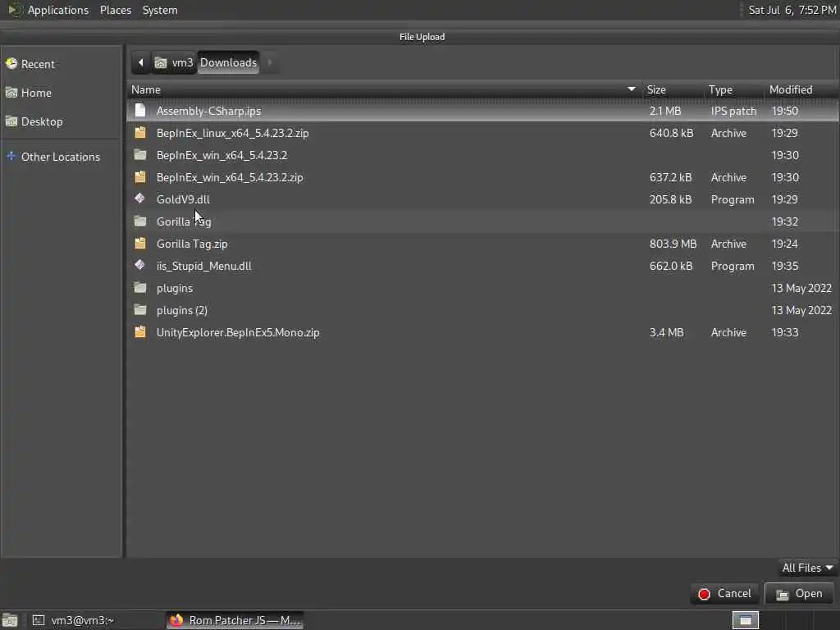This screenshot has height=630, width=840.
Task: Select the Gorilla Tag.zip file name
Action: pos(192,244)
